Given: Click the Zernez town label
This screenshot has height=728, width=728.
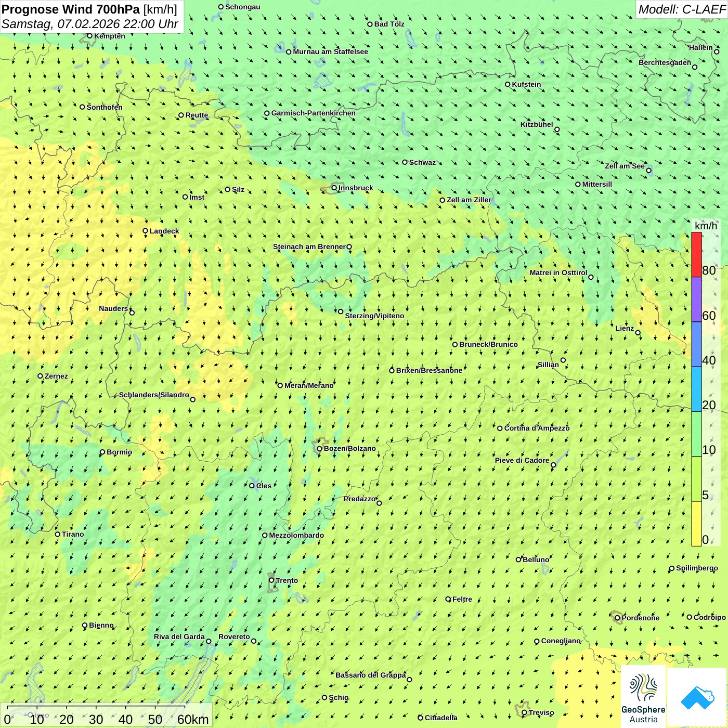Looking at the screenshot, I should [56, 376].
